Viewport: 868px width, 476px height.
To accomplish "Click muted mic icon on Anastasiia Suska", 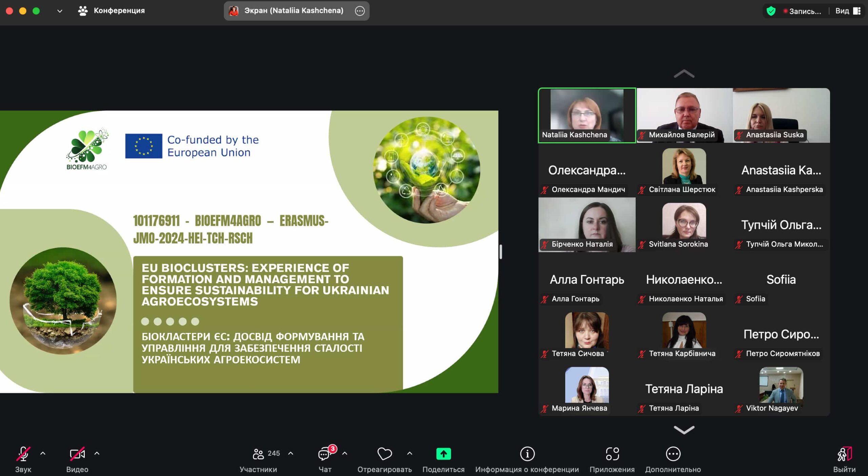I will point(739,135).
